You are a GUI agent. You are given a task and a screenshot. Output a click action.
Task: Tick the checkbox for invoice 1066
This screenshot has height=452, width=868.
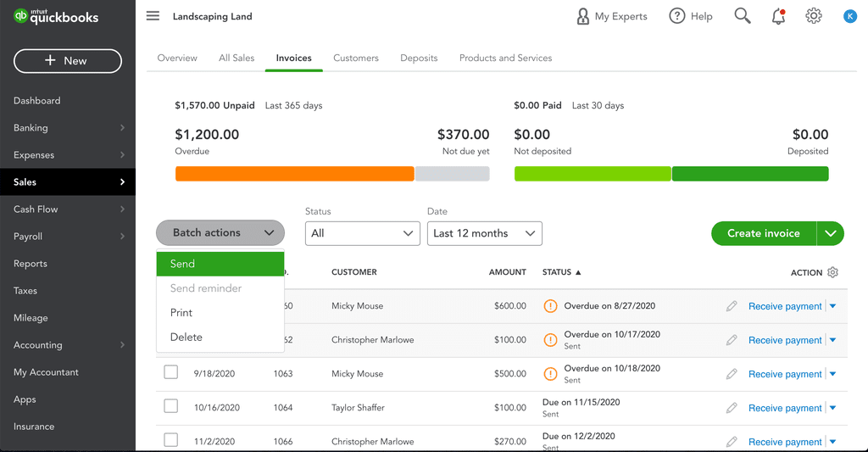(171, 440)
